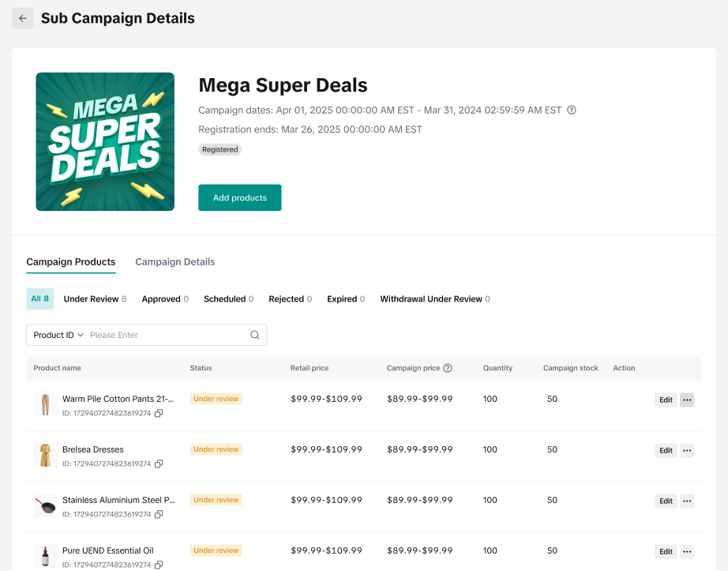Click the Campaign price info icon

pos(448,368)
